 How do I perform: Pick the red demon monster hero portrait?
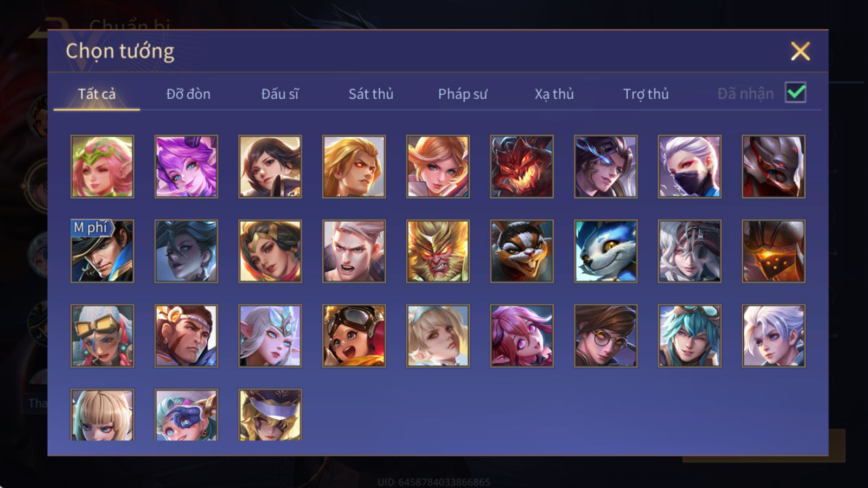tap(522, 166)
